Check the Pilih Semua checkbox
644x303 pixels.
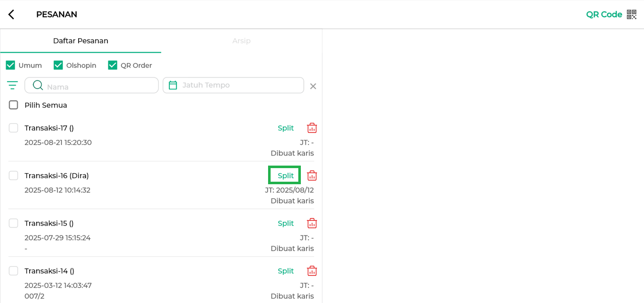[x=14, y=105]
